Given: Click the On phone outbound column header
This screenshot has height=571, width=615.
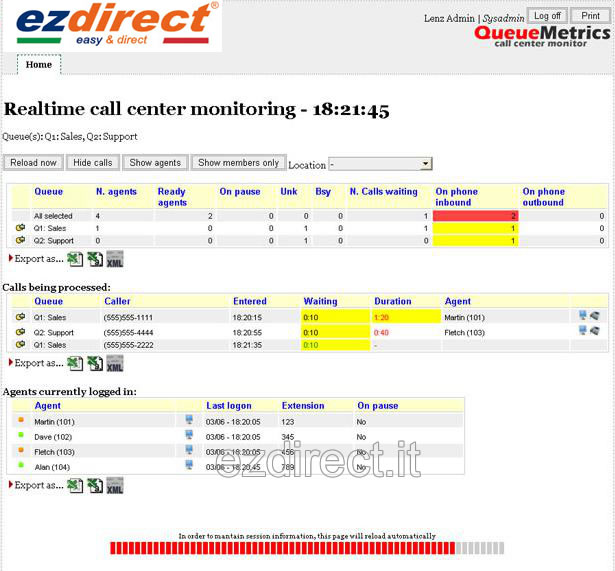Looking at the screenshot, I should click(x=544, y=197).
